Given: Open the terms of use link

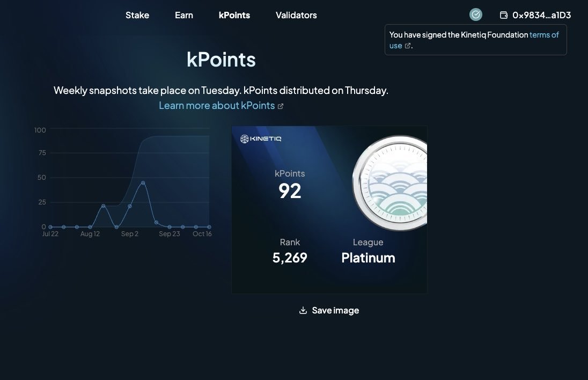Looking at the screenshot, I should click(543, 35).
